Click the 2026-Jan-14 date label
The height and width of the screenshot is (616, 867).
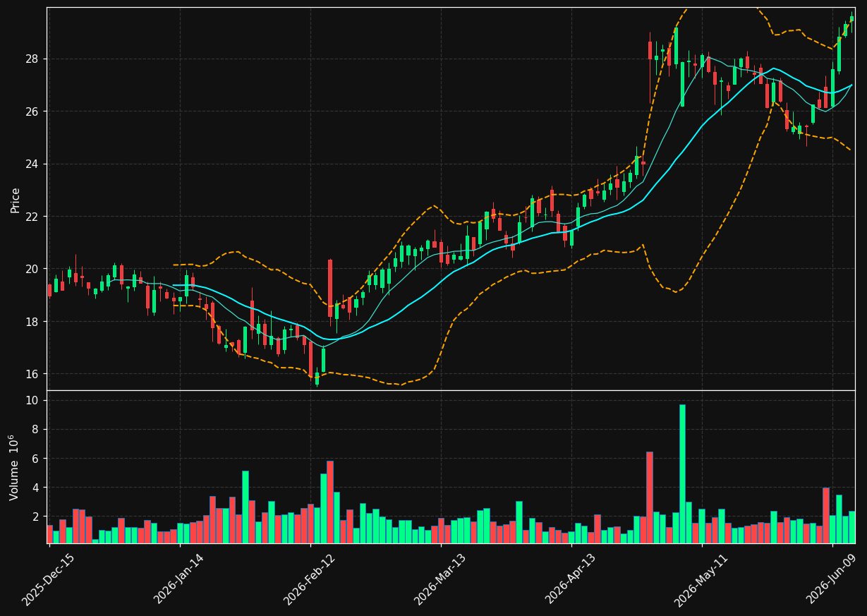pyautogui.click(x=178, y=580)
